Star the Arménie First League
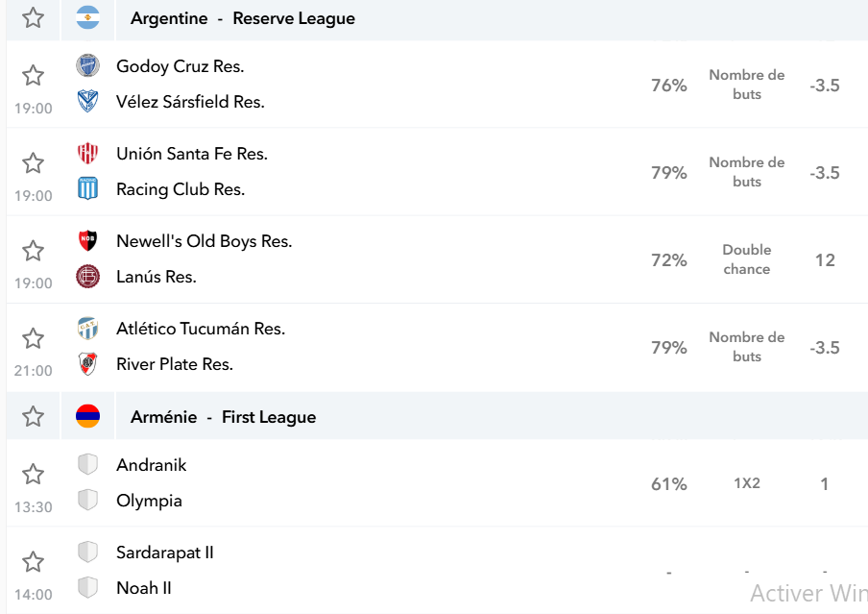 pyautogui.click(x=33, y=416)
